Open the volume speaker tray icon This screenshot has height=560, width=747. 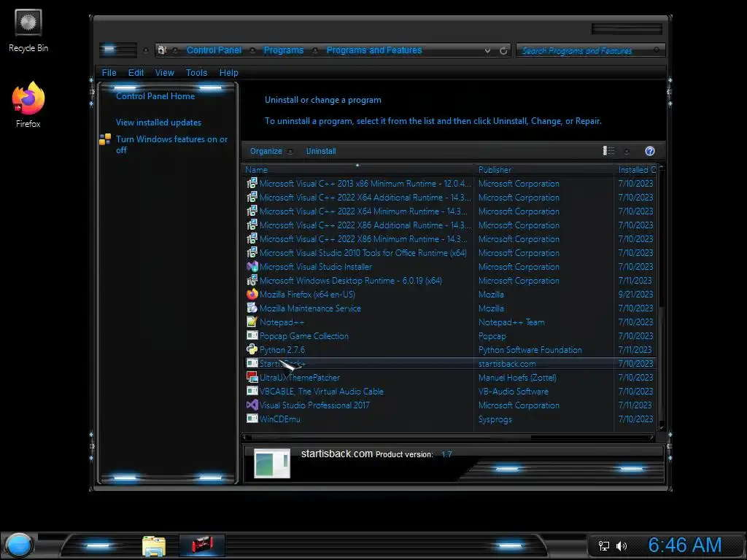pyautogui.click(x=622, y=545)
